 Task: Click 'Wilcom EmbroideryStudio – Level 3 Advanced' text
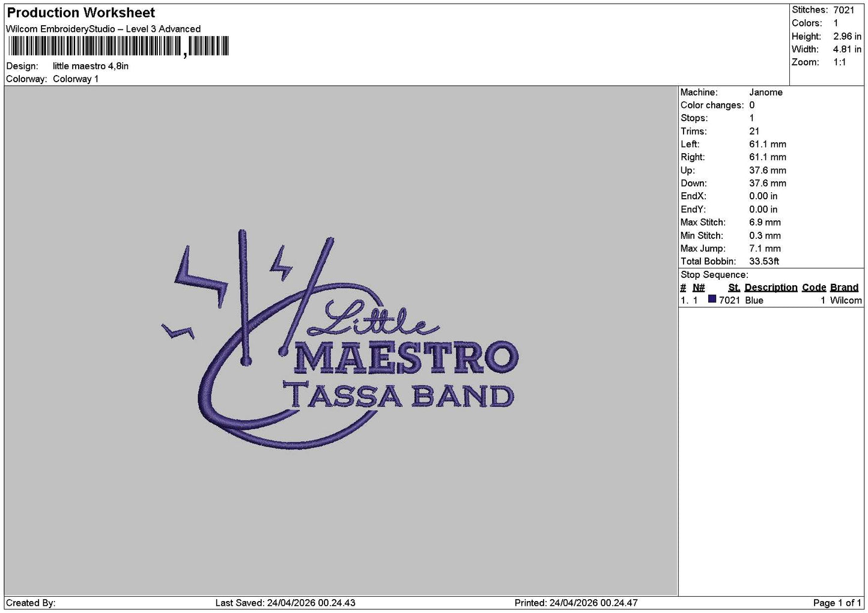tap(103, 29)
